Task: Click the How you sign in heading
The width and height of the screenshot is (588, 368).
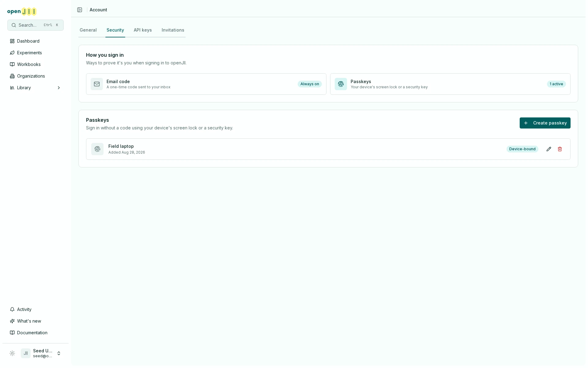Action: click(105, 55)
